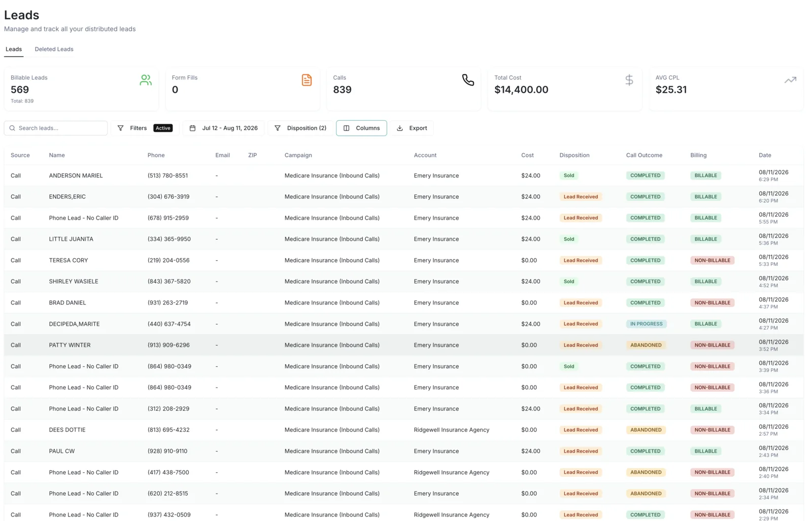Click the Date column header
The image size is (812, 521).
[765, 155]
